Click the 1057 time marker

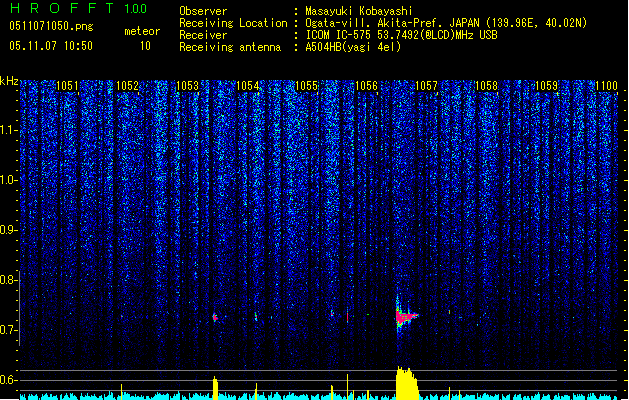coord(426,85)
